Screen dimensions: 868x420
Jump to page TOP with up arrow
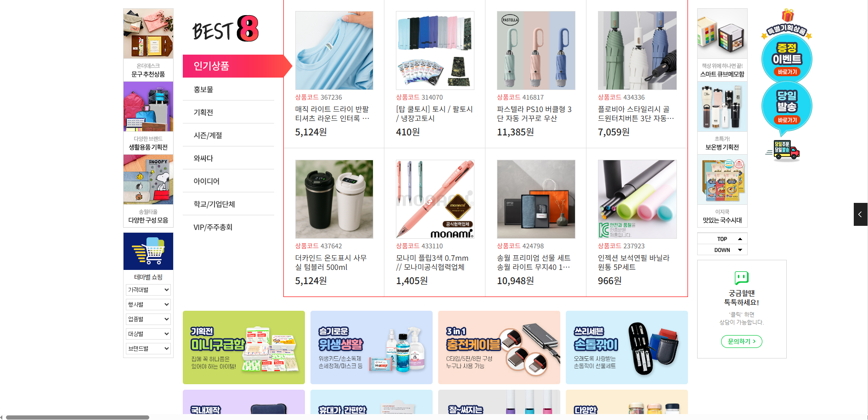coord(722,239)
